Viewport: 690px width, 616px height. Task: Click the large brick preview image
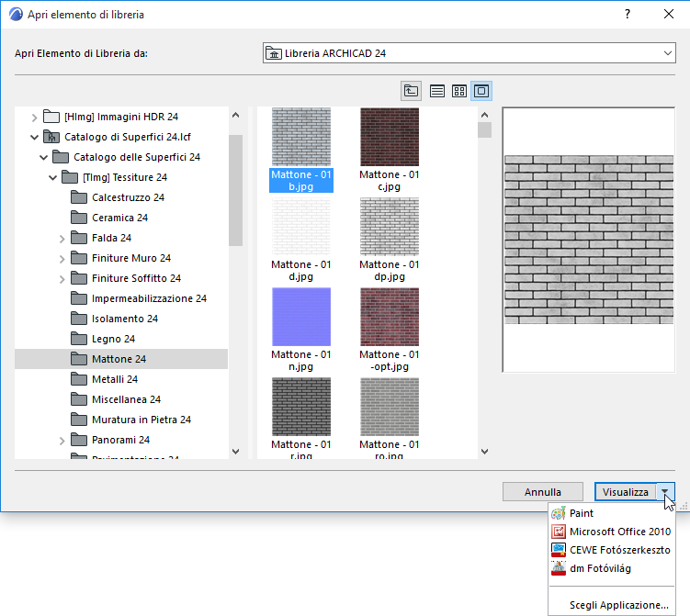(x=589, y=240)
